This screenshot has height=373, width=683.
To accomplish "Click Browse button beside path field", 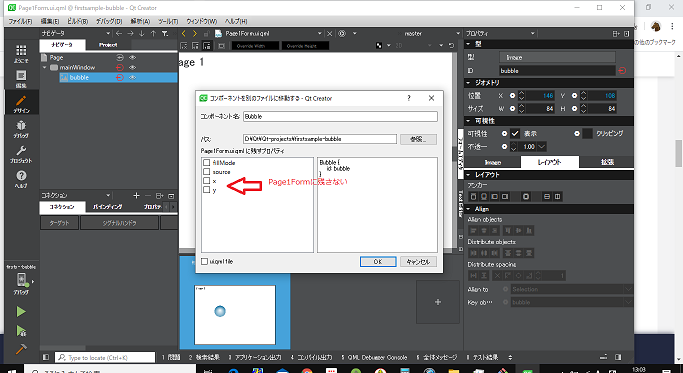I will click(418, 139).
